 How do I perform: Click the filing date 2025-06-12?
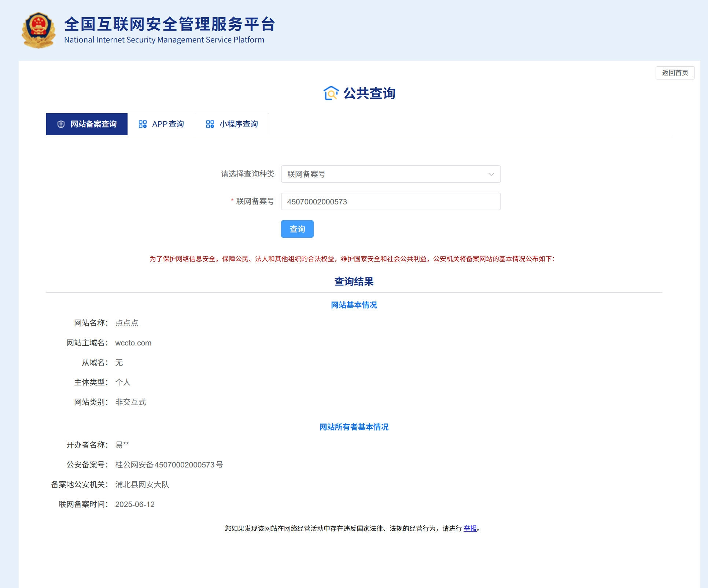(x=135, y=504)
